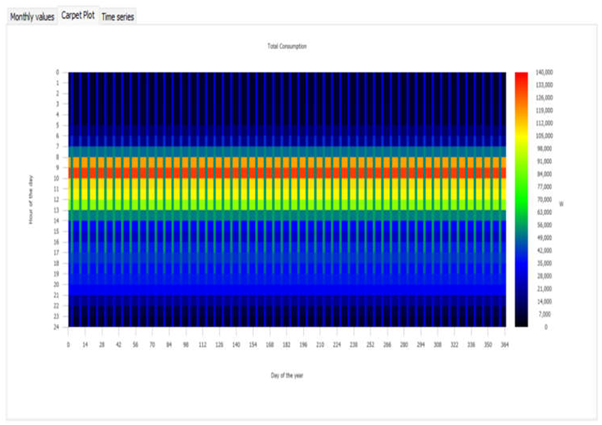Select the Carpet Plot tab

coord(77,17)
